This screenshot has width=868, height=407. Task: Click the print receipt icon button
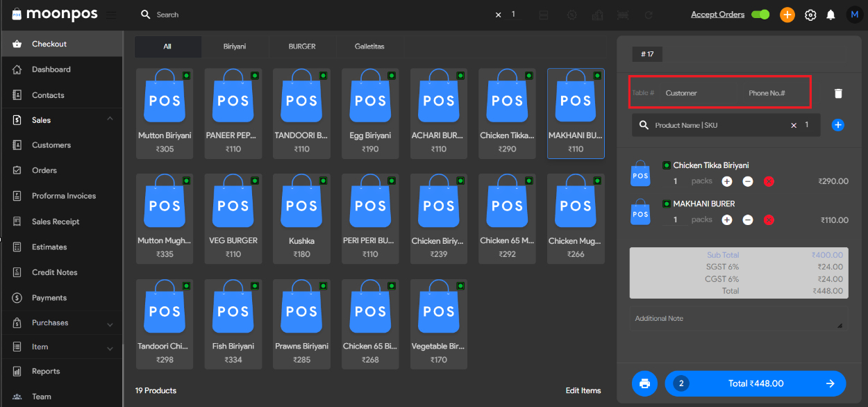point(644,383)
